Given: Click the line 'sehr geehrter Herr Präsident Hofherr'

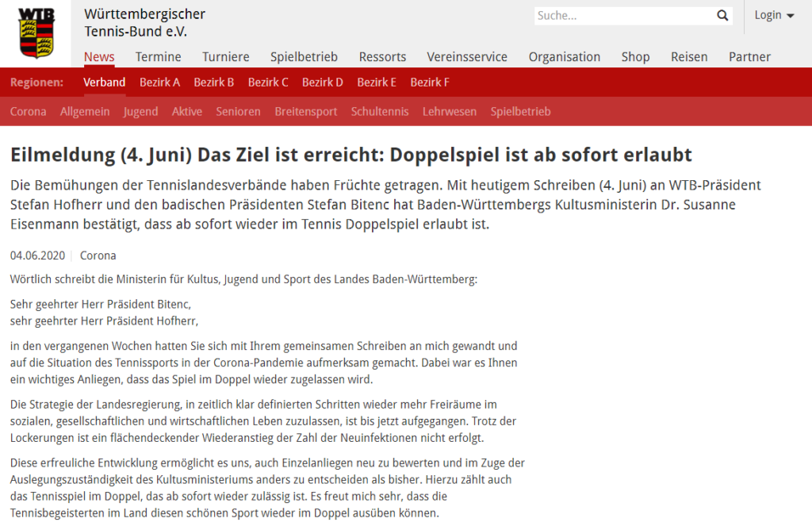Looking at the screenshot, I should [104, 321].
